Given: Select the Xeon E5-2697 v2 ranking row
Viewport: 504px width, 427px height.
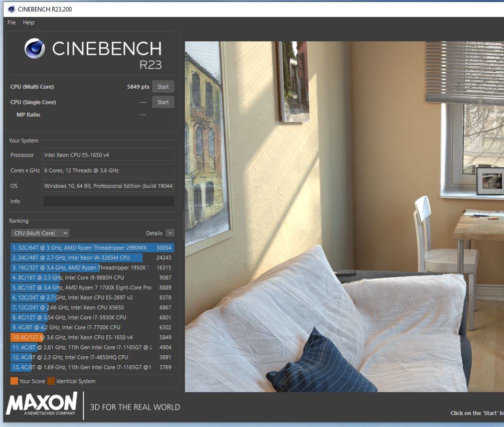Looking at the screenshot, I should (x=92, y=297).
